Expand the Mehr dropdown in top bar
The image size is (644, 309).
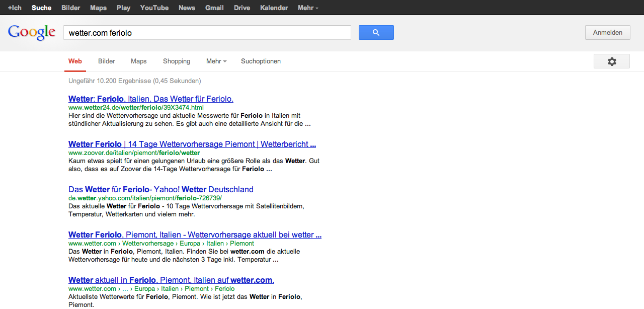[308, 8]
